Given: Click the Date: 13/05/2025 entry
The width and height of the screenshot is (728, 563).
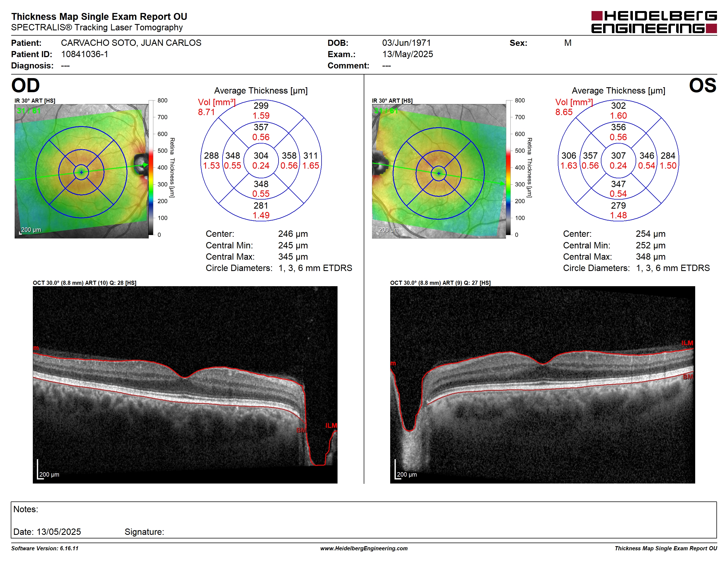Looking at the screenshot, I should click(47, 532).
